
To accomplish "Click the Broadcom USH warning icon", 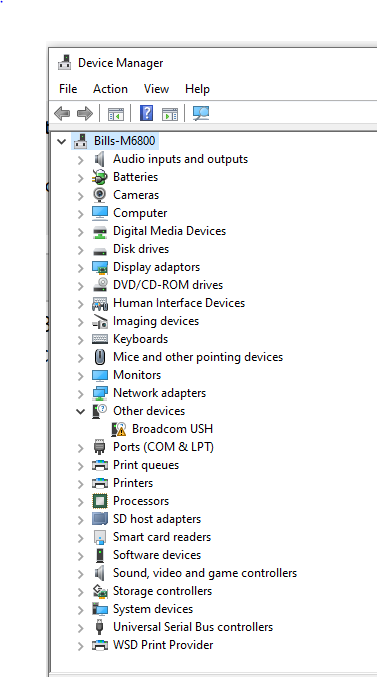I will tap(119, 429).
